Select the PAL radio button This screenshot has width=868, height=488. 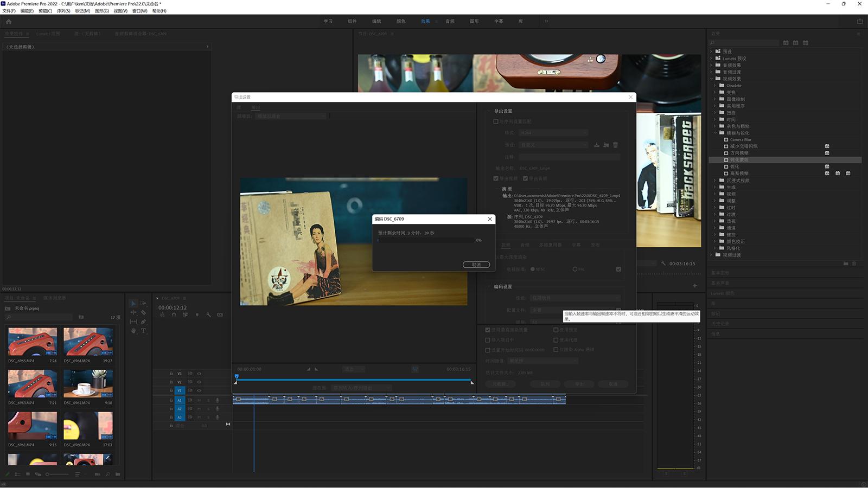[575, 269]
